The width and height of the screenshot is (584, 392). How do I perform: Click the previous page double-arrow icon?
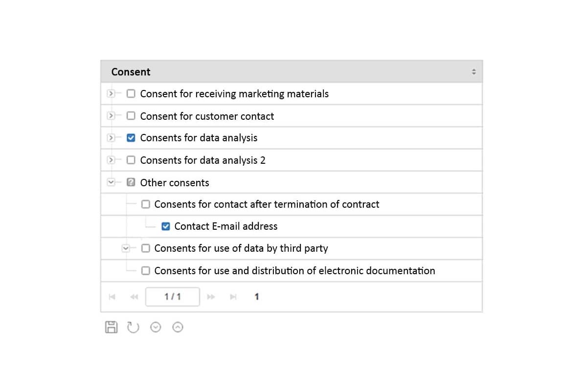134,297
